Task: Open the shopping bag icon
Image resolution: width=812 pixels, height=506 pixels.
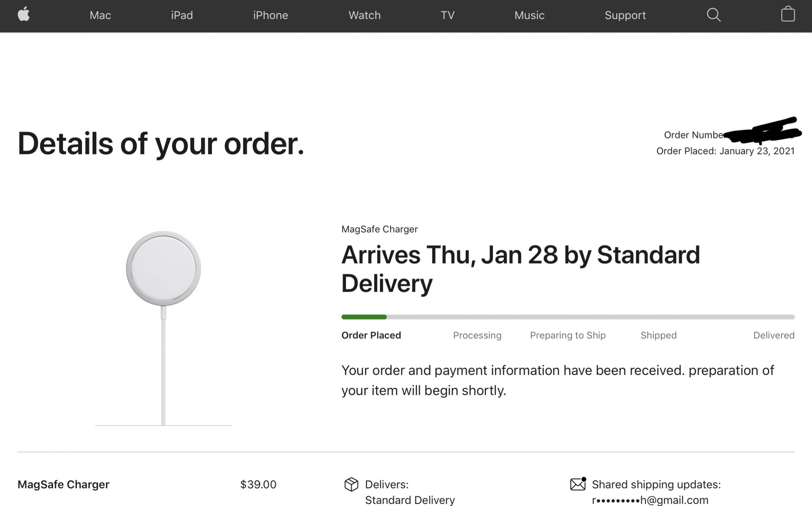Action: tap(788, 15)
